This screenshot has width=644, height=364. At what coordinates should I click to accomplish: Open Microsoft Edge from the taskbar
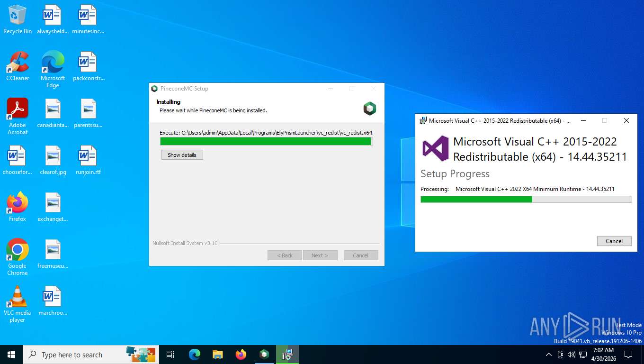pyautogui.click(x=194, y=355)
